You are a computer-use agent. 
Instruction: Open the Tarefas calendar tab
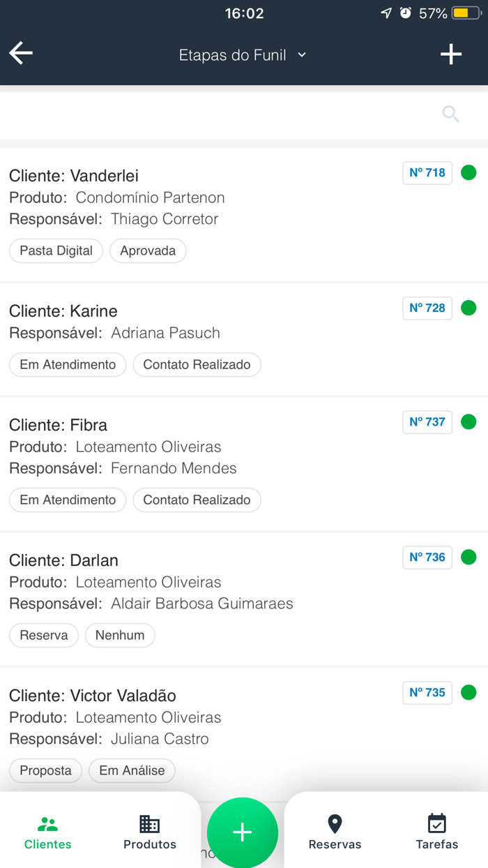click(437, 832)
